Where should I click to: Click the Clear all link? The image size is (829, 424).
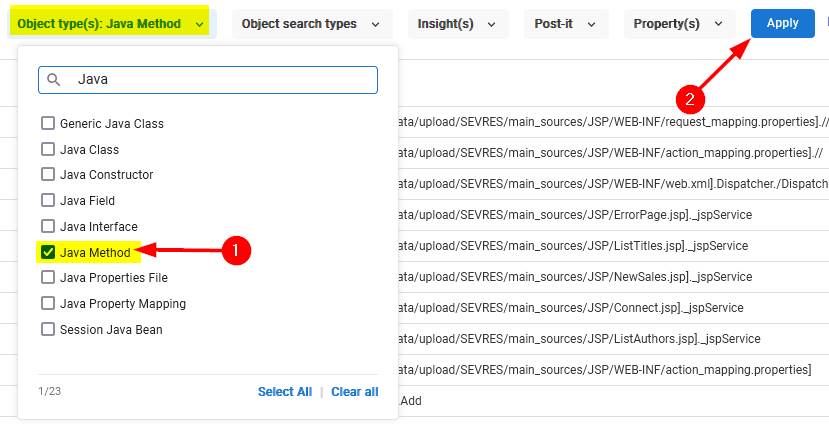click(x=354, y=392)
